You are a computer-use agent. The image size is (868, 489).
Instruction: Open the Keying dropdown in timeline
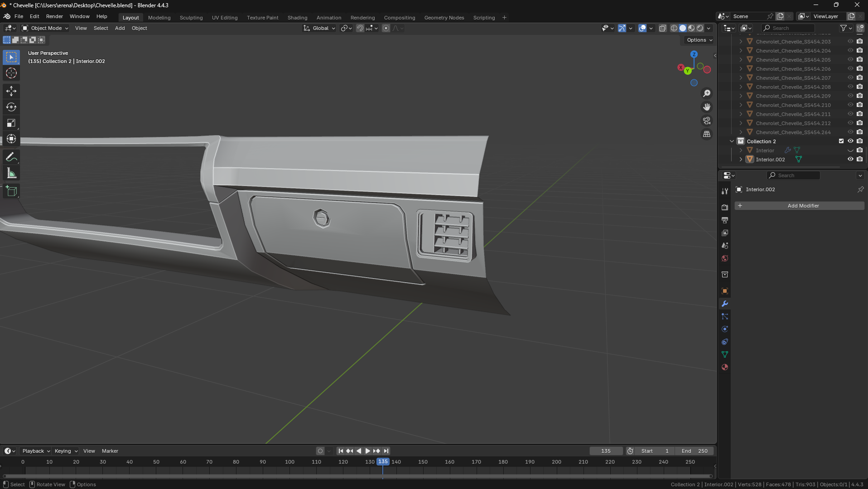66,451
